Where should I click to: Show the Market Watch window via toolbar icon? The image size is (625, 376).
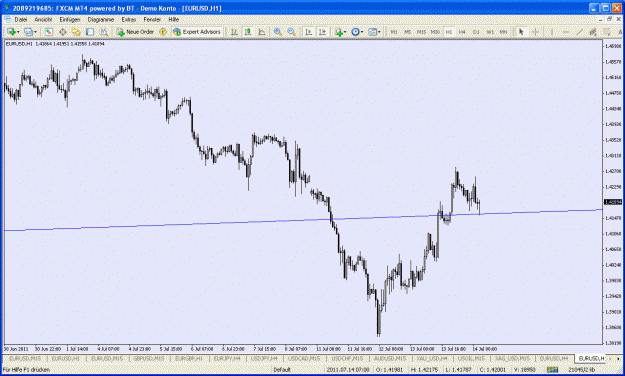point(49,32)
